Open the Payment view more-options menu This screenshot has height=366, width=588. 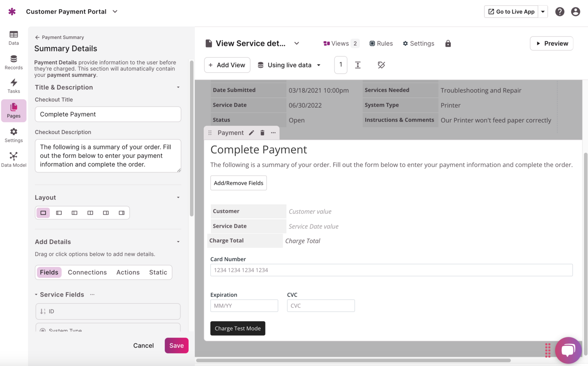(x=273, y=133)
